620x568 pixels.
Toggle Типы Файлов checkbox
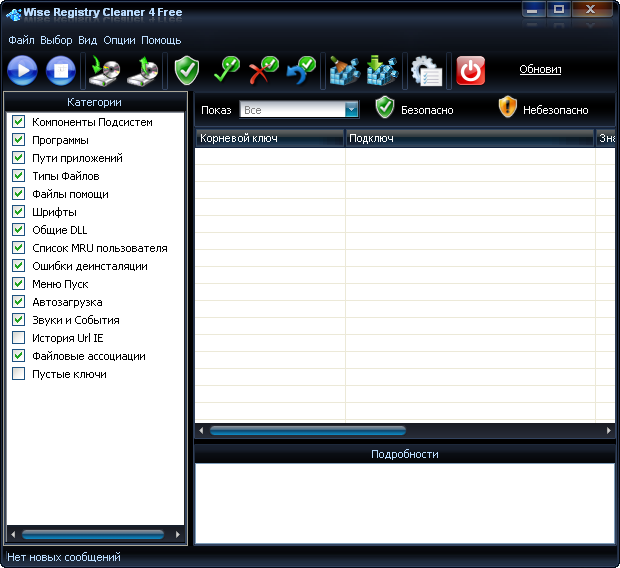pos(19,175)
